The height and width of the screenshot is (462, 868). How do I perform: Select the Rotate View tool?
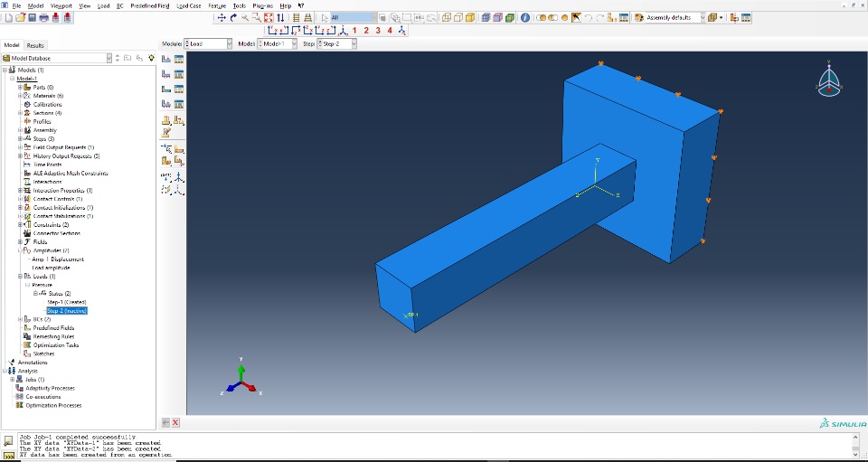coord(233,18)
